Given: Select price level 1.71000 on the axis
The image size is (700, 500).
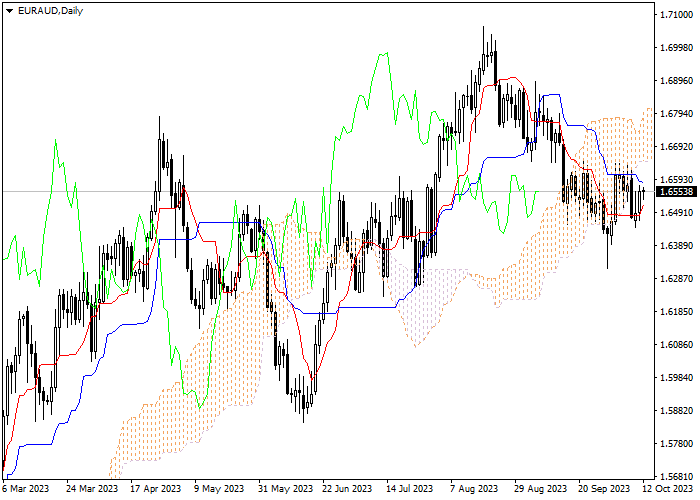Looking at the screenshot, I should tap(677, 15).
